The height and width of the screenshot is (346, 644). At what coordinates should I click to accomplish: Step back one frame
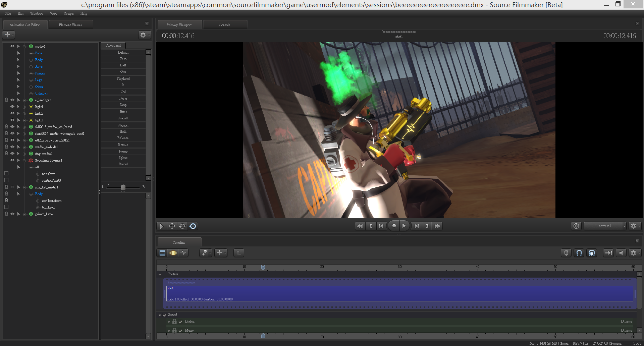tap(381, 226)
